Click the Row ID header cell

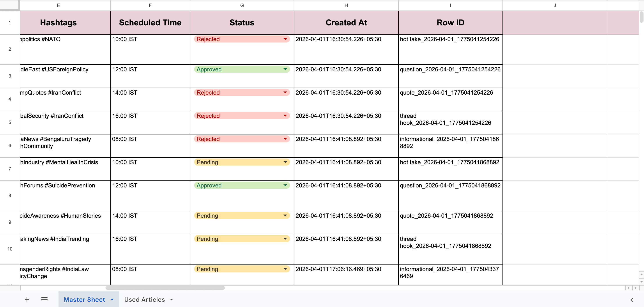click(x=450, y=23)
